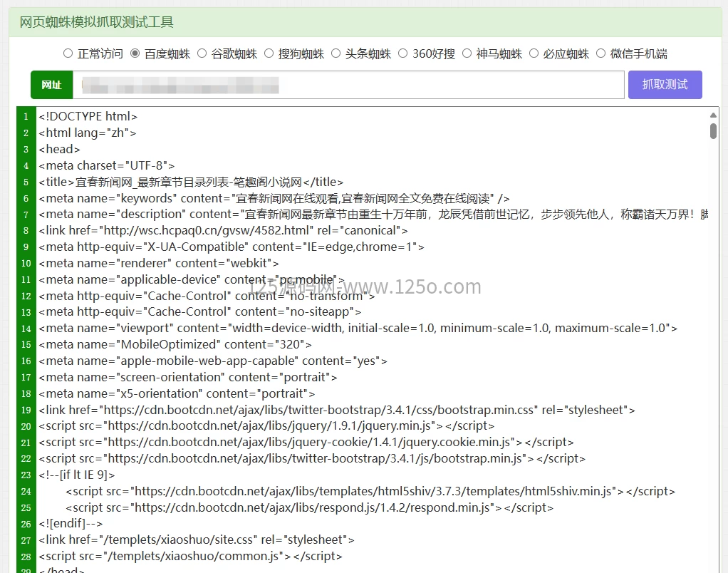
Task: Choose the 微信手机端 radio option
Action: (601, 53)
